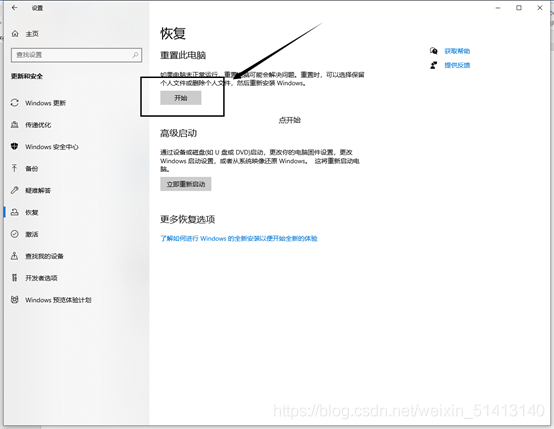Click the 重置此电脑 heading

point(183,55)
